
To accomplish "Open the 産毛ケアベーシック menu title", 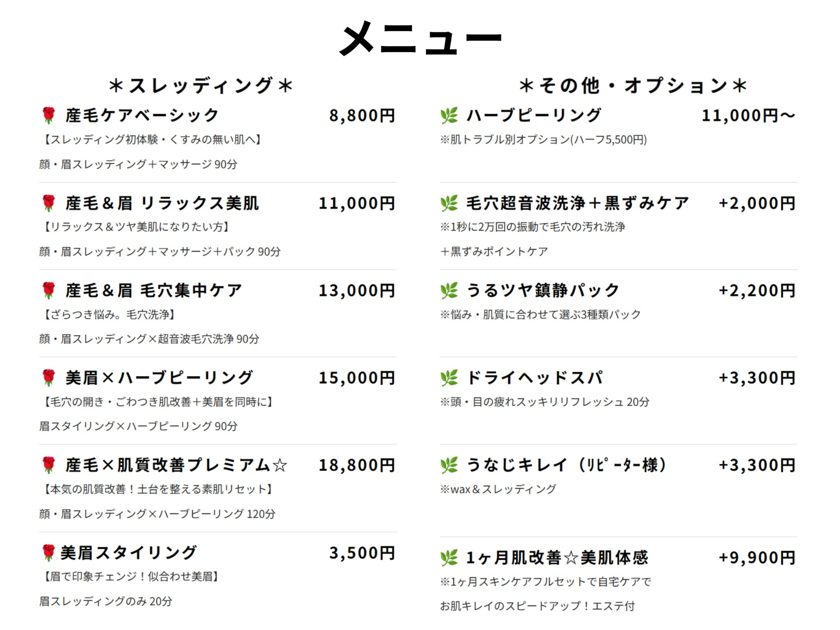I will coord(142,115).
